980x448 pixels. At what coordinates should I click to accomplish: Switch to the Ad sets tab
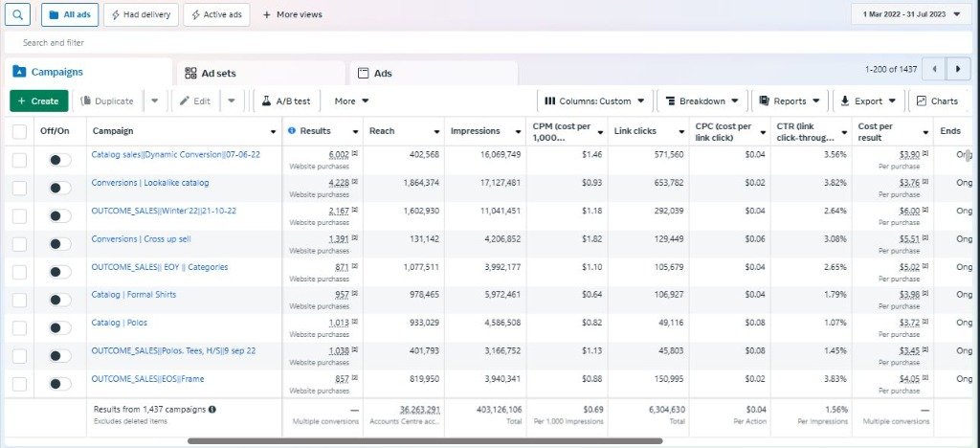click(260, 73)
